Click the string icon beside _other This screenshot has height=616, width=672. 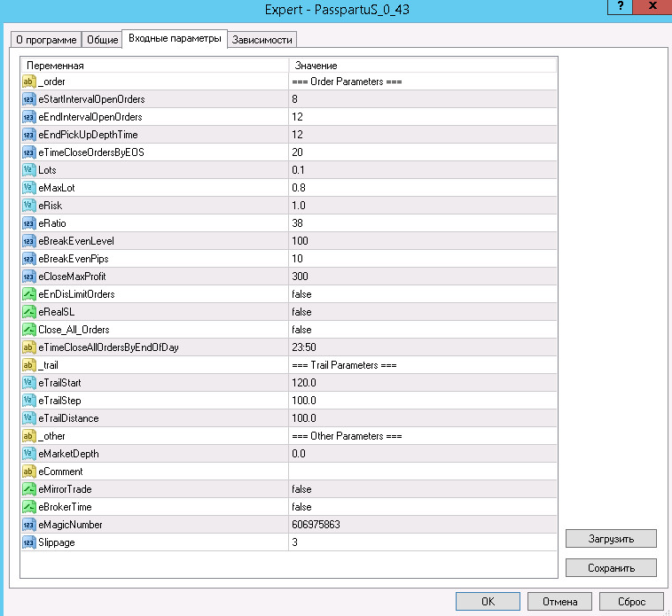pyautogui.click(x=28, y=436)
